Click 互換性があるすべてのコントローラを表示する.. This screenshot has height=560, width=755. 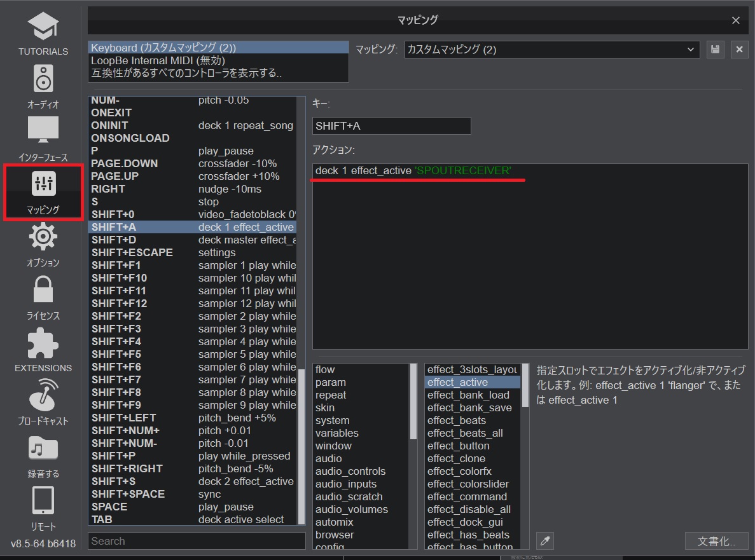pos(218,72)
